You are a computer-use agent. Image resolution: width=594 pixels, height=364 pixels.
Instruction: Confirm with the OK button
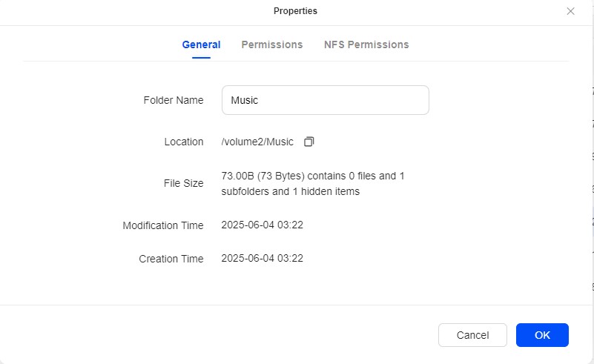[542, 335]
